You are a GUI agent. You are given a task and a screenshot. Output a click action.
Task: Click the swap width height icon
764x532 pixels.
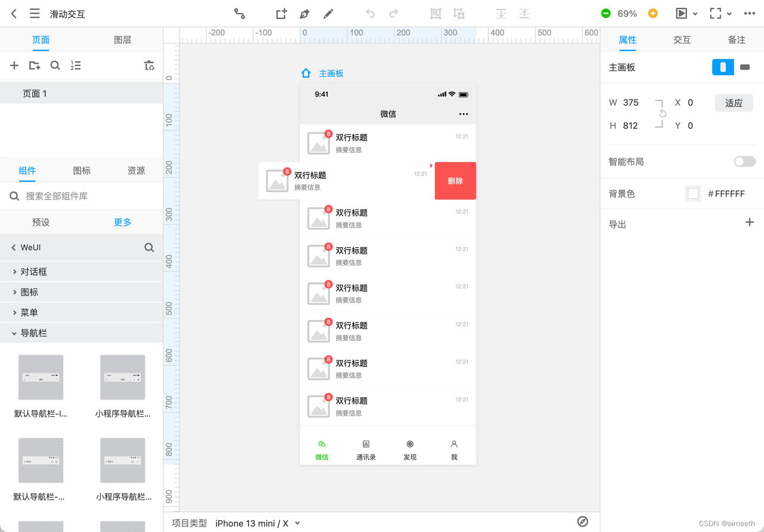(663, 113)
